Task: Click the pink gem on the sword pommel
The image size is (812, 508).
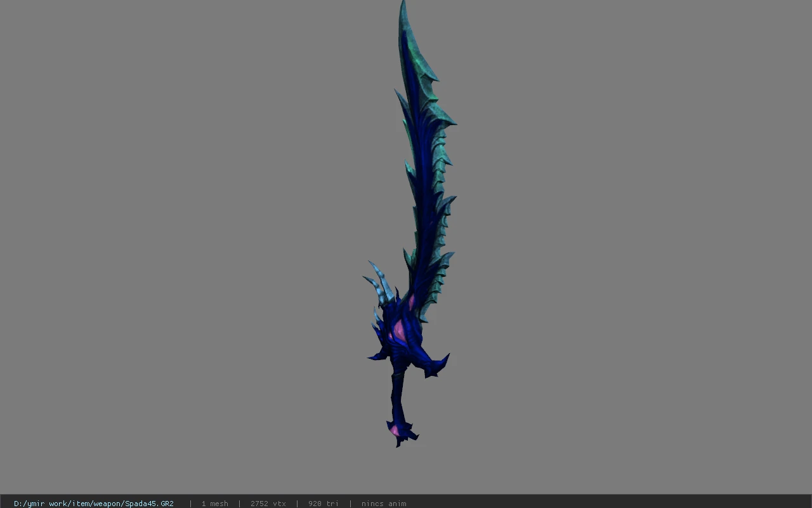Action: pos(395,431)
